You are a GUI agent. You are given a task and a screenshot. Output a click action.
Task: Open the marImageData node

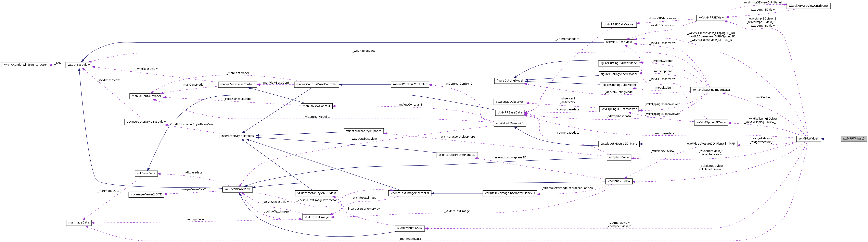coord(78,223)
